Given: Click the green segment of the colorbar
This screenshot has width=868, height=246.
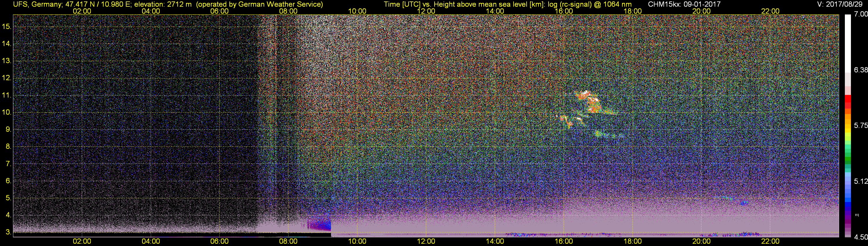Looking at the screenshot, I should pyautogui.click(x=847, y=158).
